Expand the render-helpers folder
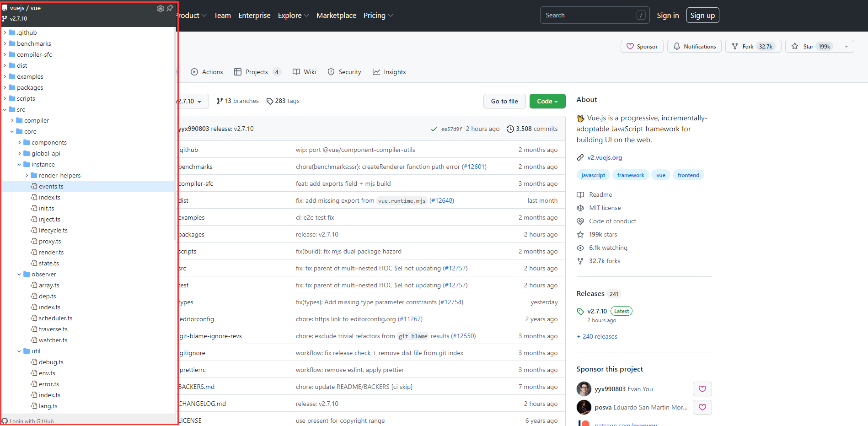 coord(27,175)
